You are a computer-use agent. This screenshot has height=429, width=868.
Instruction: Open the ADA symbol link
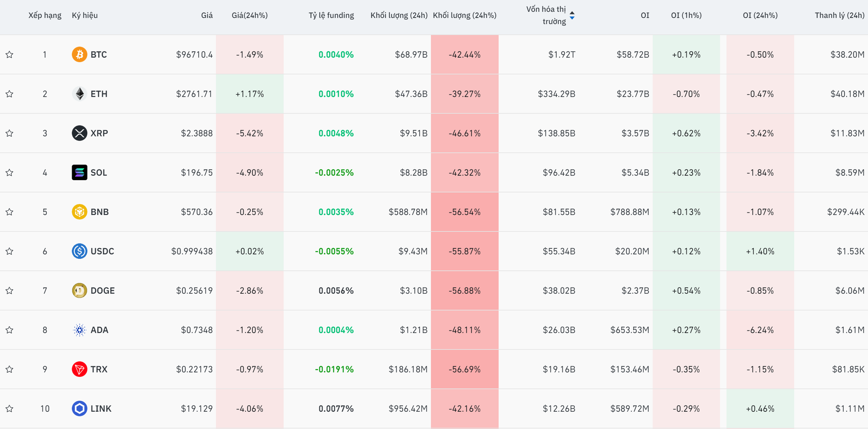pos(99,330)
